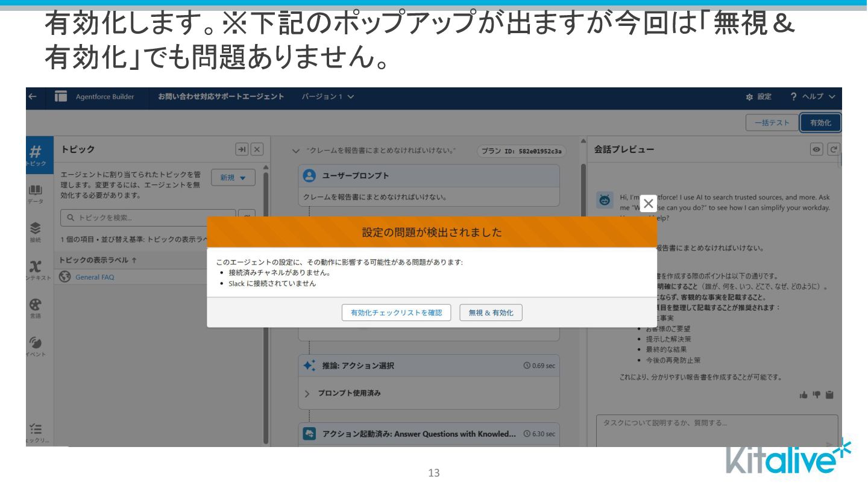This screenshot has width=868, height=488.
Task: Click the 6.30 sec timing label
Action: point(539,434)
